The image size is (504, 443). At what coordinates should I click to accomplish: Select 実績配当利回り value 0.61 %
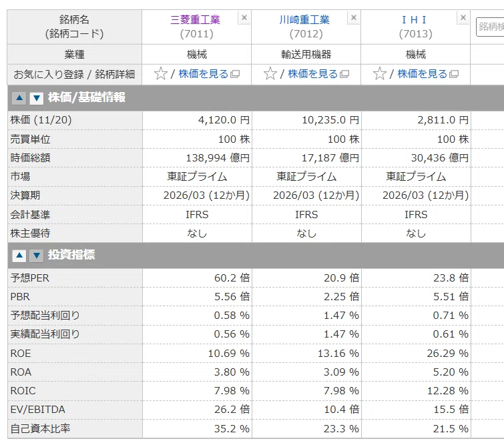coord(451,334)
